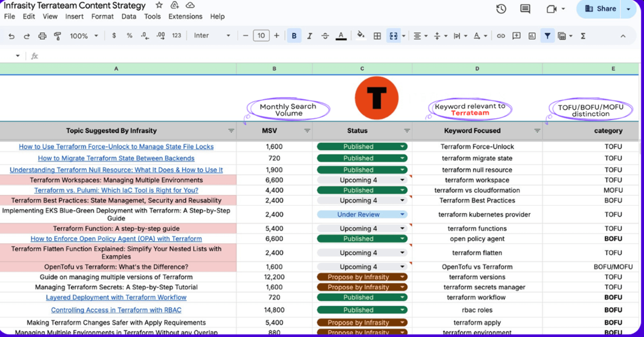Toggle italic formatting

(310, 36)
